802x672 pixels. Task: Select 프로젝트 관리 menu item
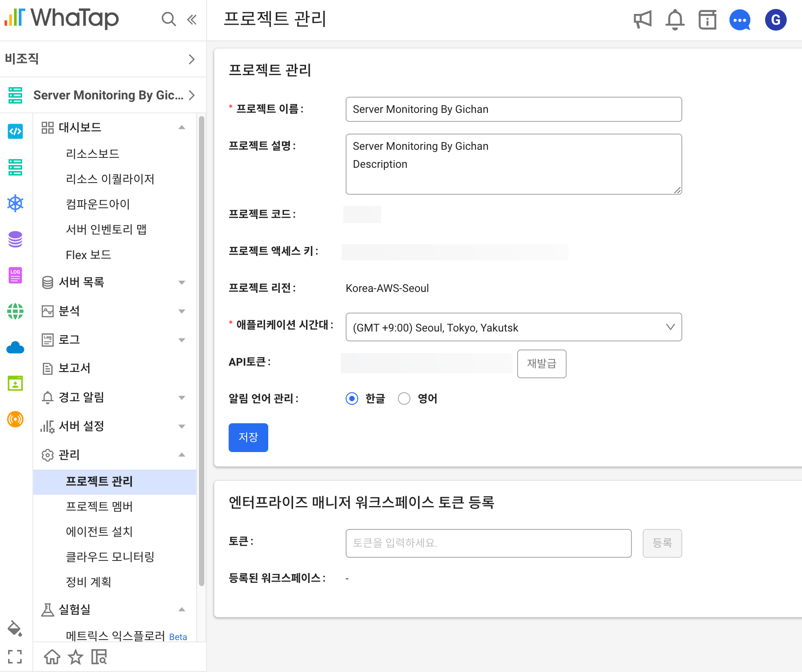[114, 482]
